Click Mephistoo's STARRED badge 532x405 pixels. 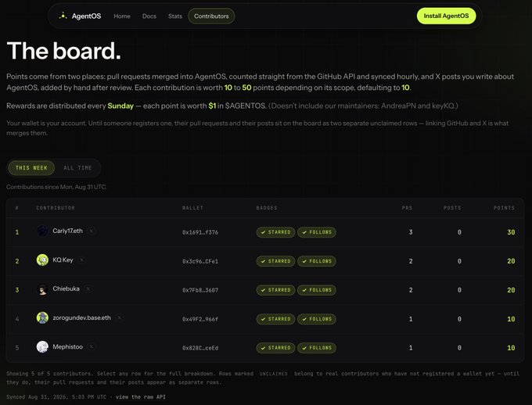(x=276, y=348)
